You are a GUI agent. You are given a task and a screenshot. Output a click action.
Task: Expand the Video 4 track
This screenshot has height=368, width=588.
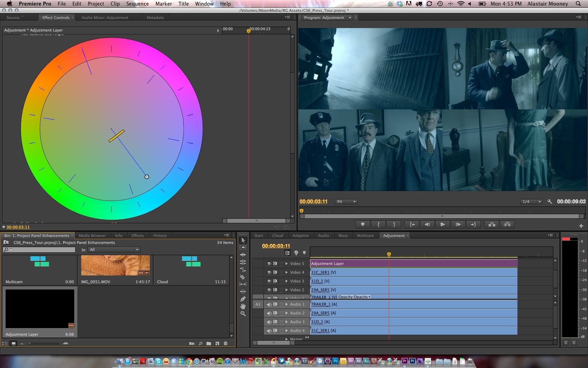tap(287, 272)
